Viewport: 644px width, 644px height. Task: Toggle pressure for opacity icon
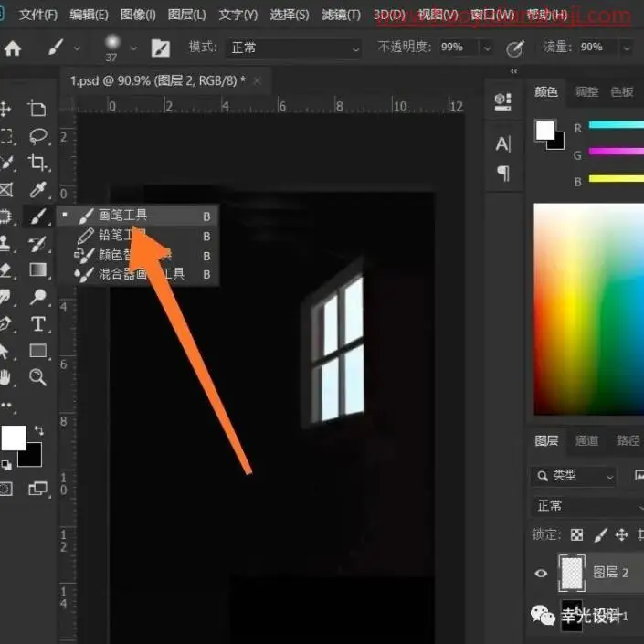(x=515, y=48)
